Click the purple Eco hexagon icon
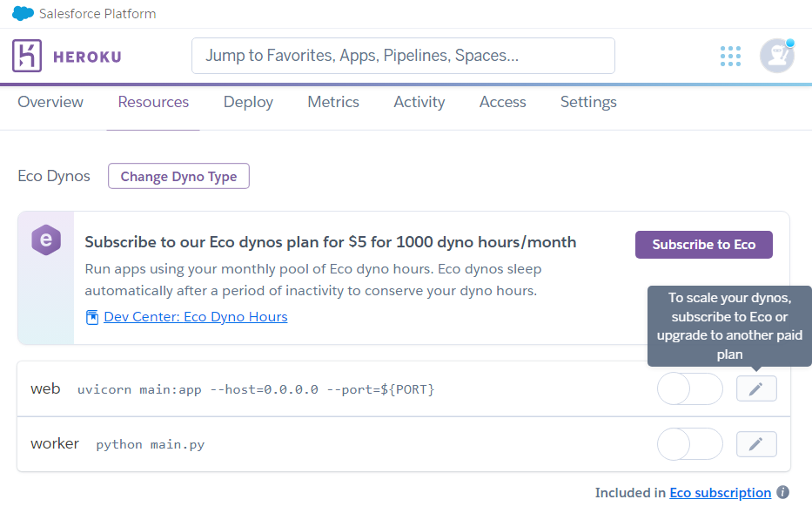 coord(46,240)
